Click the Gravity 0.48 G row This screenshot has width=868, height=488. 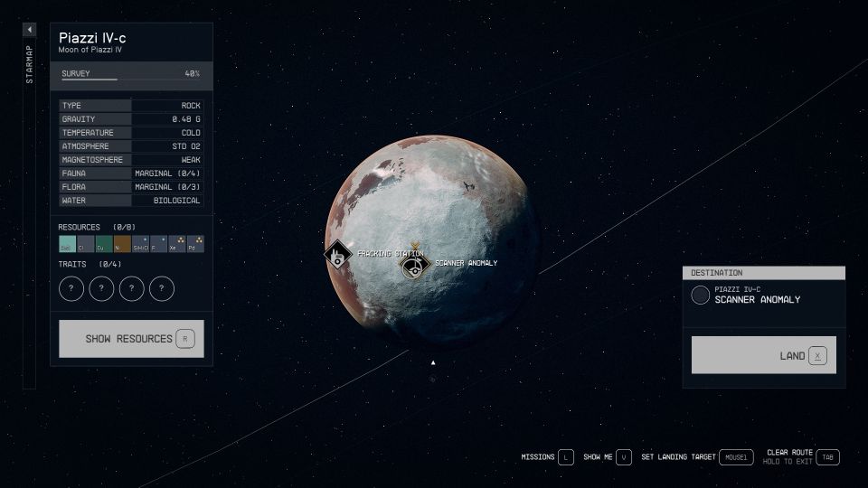click(131, 119)
